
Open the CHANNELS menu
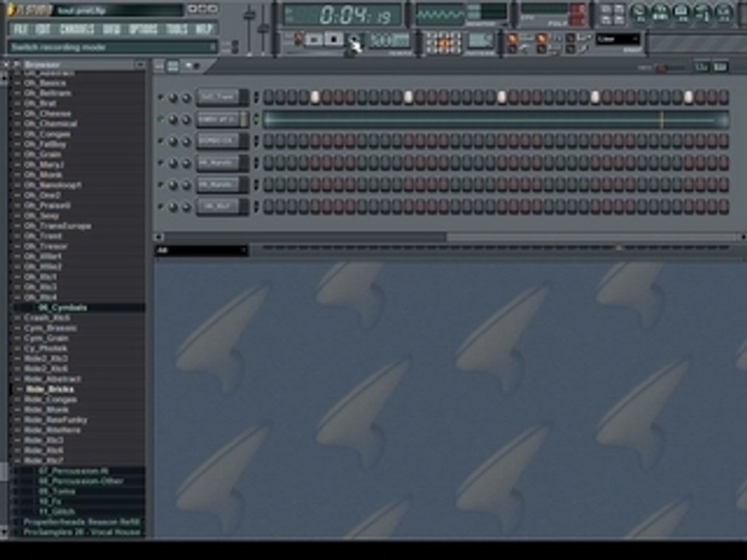tap(77, 30)
